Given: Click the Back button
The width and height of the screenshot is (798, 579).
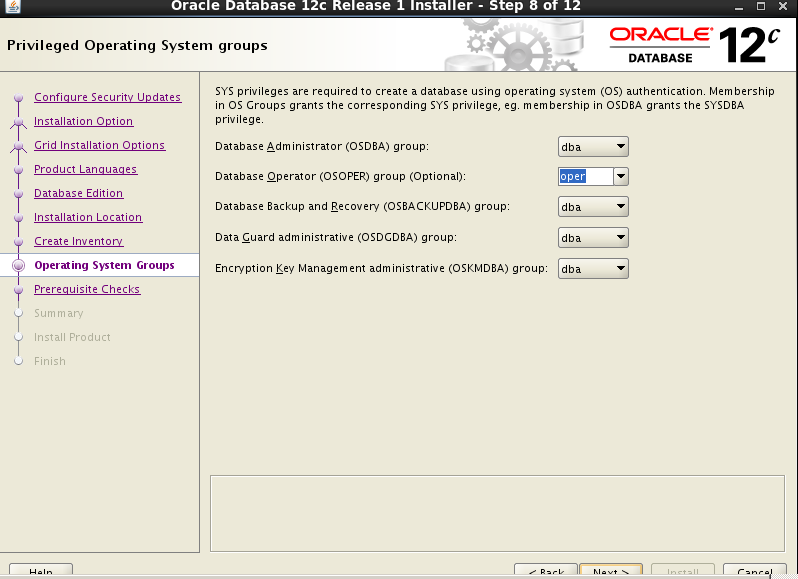Looking at the screenshot, I should coord(546,571).
